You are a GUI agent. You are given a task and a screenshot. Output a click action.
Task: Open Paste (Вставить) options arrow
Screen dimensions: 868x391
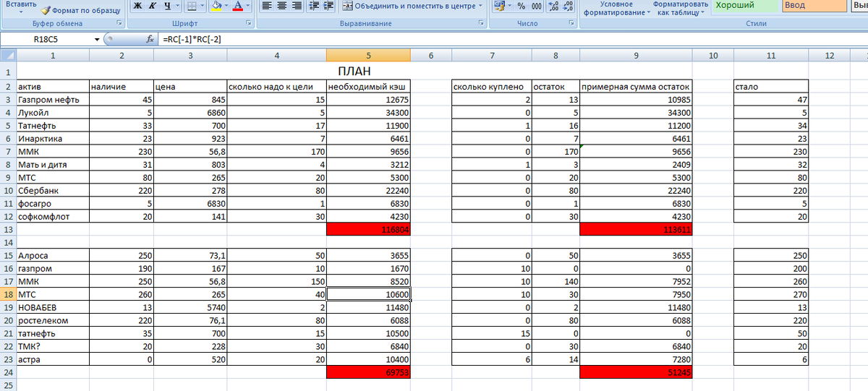(20, 13)
